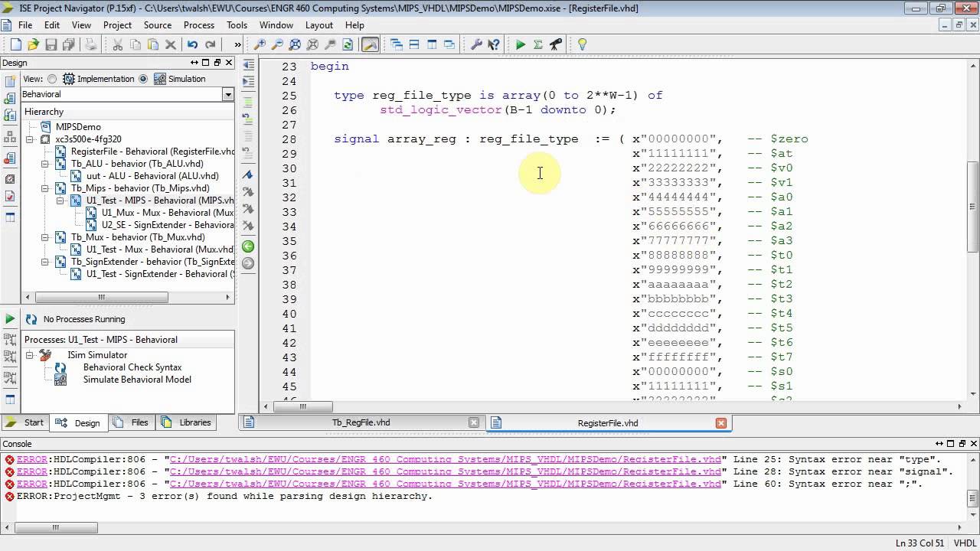Image resolution: width=980 pixels, height=551 pixels.
Task: Click the Save All toolbar icon
Action: (69, 44)
